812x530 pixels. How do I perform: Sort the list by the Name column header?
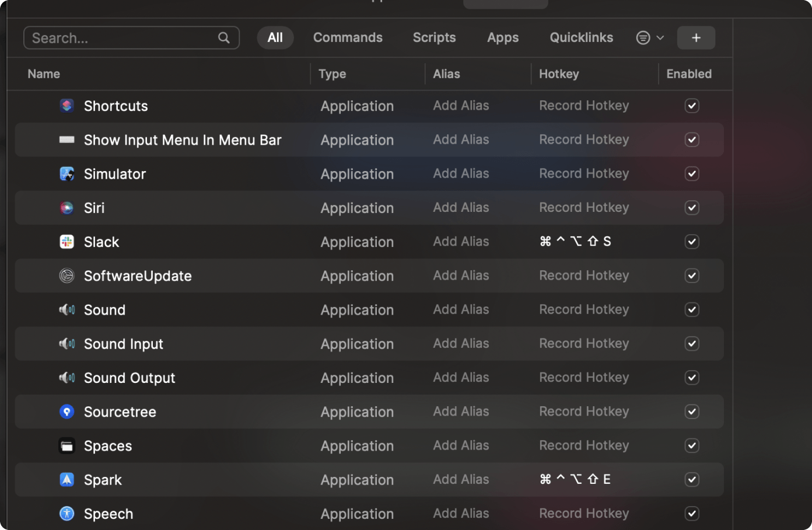44,74
